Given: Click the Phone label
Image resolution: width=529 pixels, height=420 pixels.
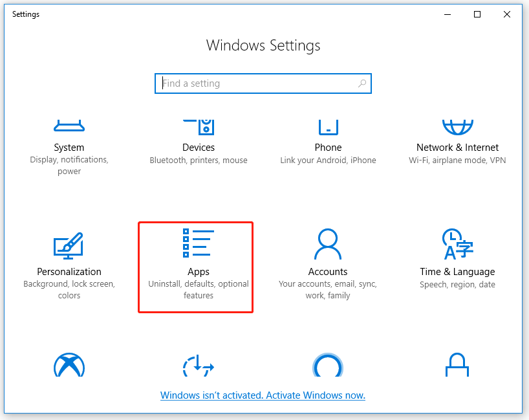Looking at the screenshot, I should tap(328, 148).
